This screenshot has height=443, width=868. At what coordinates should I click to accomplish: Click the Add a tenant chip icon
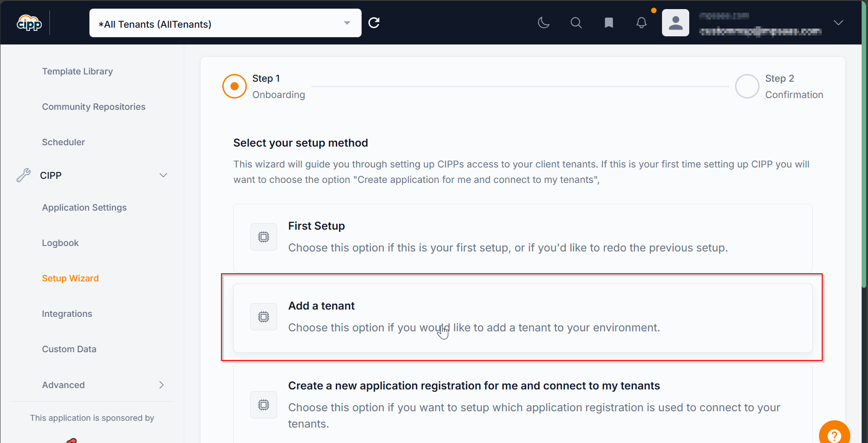coord(264,317)
